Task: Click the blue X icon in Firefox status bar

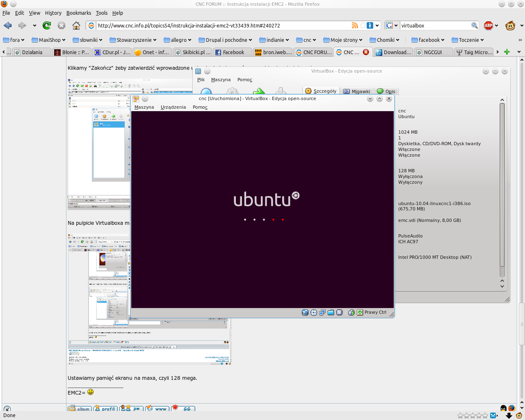Action: [493, 415]
